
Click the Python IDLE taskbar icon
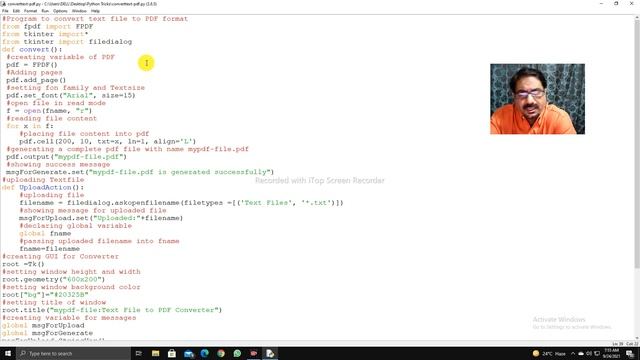(x=270, y=353)
